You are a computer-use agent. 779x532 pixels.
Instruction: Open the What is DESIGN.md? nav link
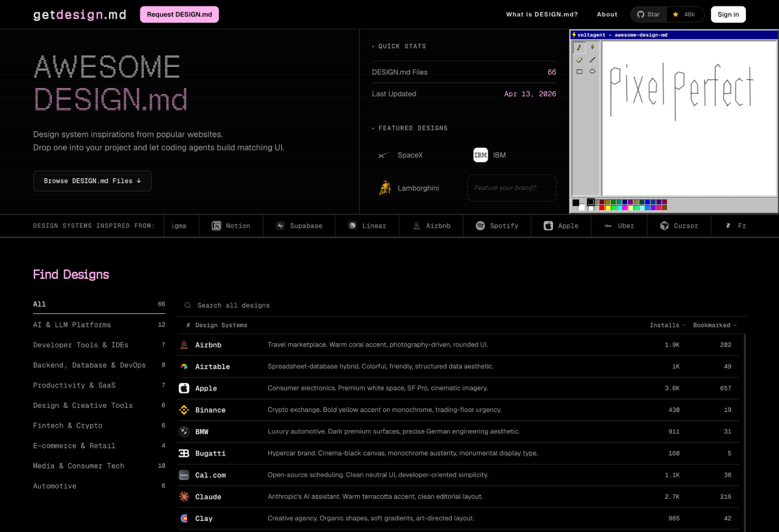(541, 14)
